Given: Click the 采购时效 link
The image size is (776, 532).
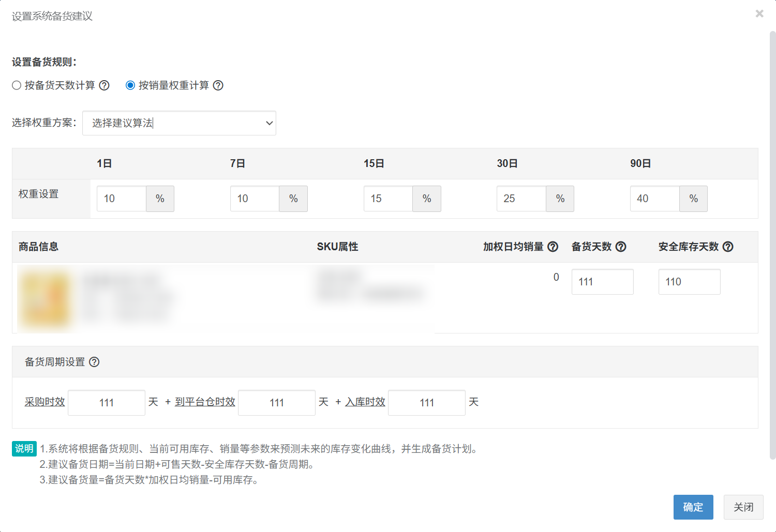Looking at the screenshot, I should pyautogui.click(x=45, y=402).
